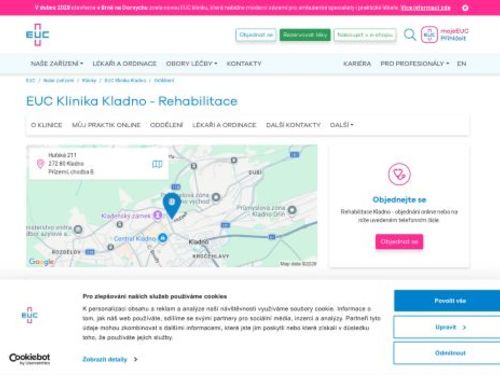This screenshot has width=500, height=375.
Task: Expand the Naše zařízení menu
Action: tap(57, 63)
